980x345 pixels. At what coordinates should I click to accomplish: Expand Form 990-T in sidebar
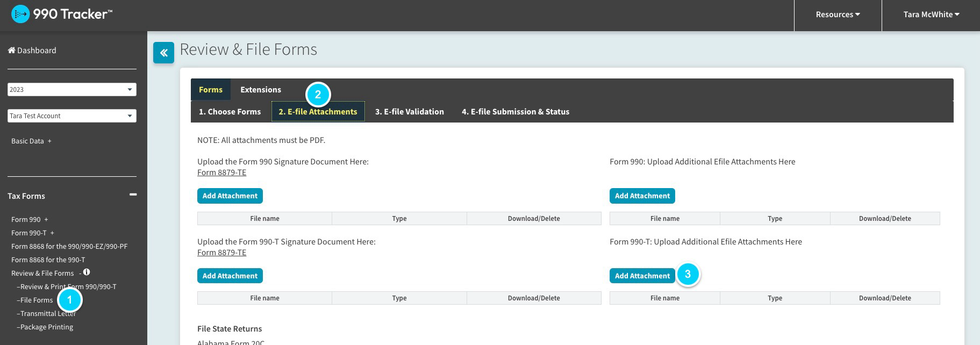coord(52,233)
